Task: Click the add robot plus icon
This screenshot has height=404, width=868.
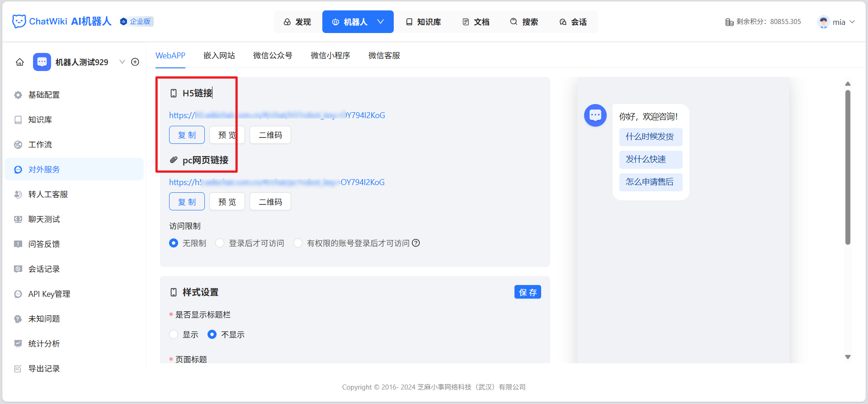Action: 135,62
